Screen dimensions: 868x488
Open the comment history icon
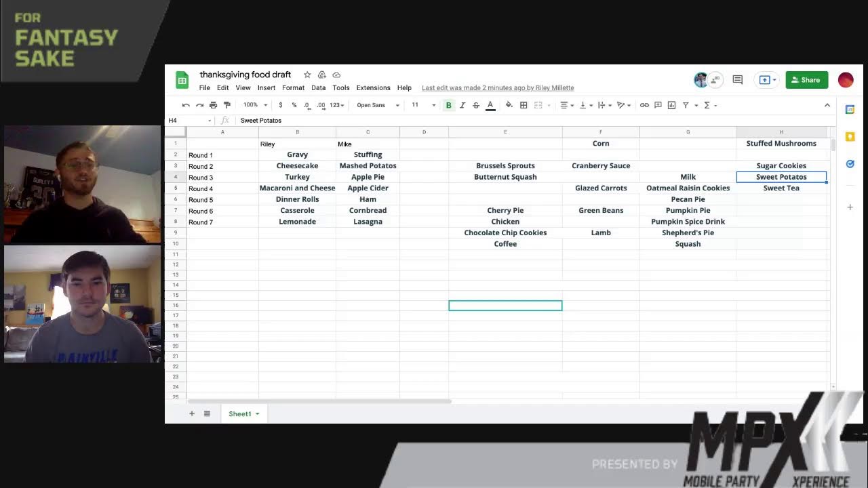[738, 80]
